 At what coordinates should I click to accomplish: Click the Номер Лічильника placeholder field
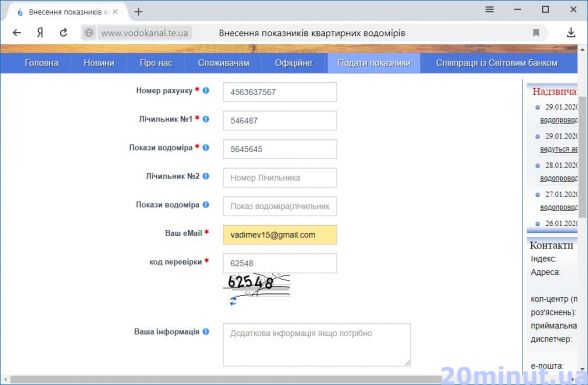[280, 178]
